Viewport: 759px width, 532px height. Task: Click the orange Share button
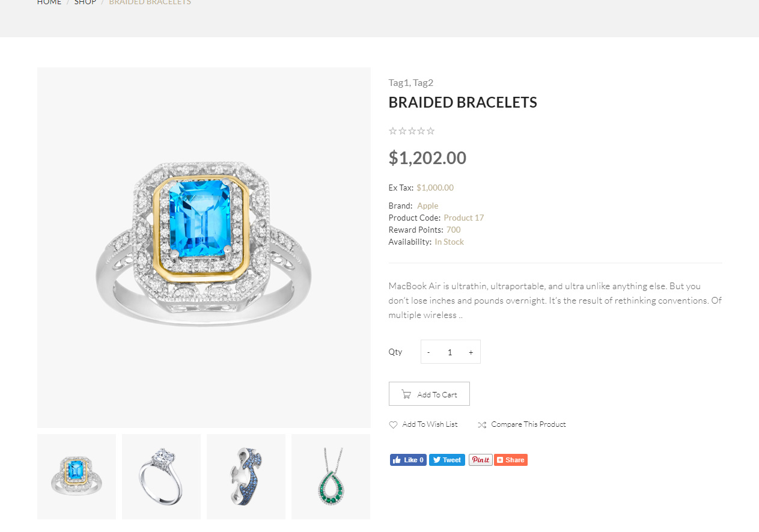tap(511, 460)
